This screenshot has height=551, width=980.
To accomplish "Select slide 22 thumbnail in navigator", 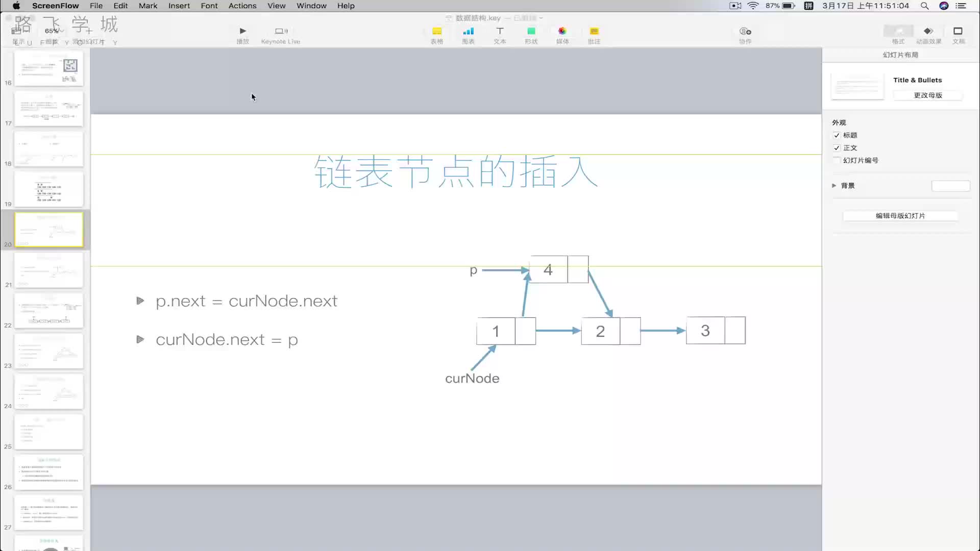I will tap(49, 311).
